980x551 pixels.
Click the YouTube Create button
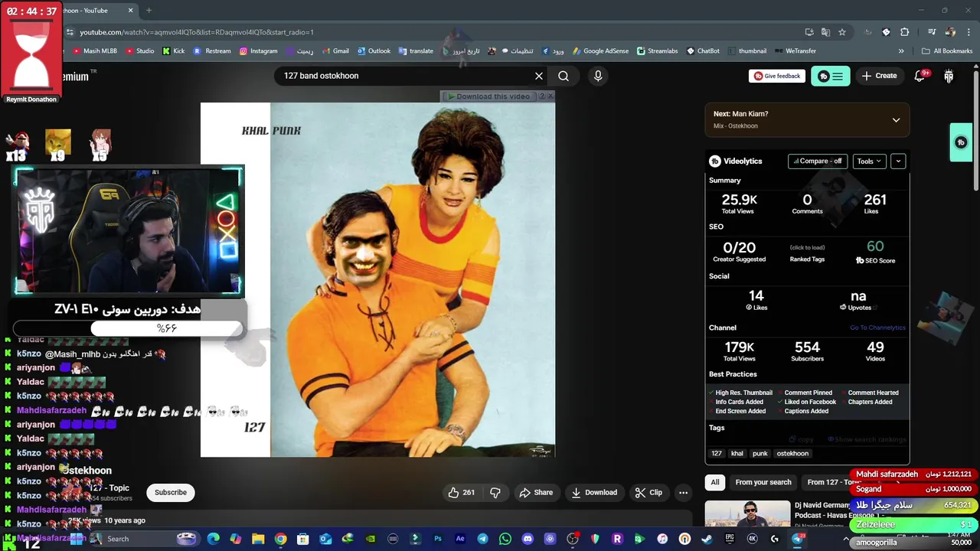click(x=879, y=76)
